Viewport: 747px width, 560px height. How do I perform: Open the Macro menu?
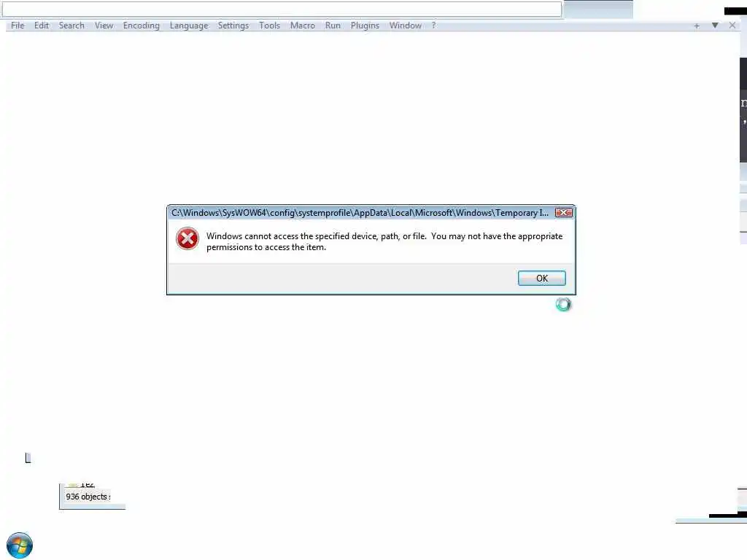coord(303,26)
